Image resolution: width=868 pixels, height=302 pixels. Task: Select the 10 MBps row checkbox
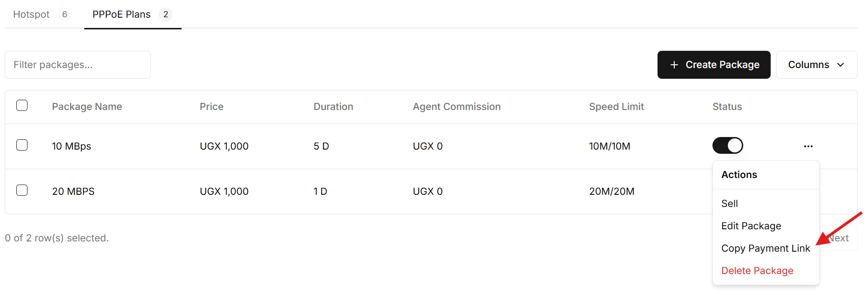coord(22,145)
